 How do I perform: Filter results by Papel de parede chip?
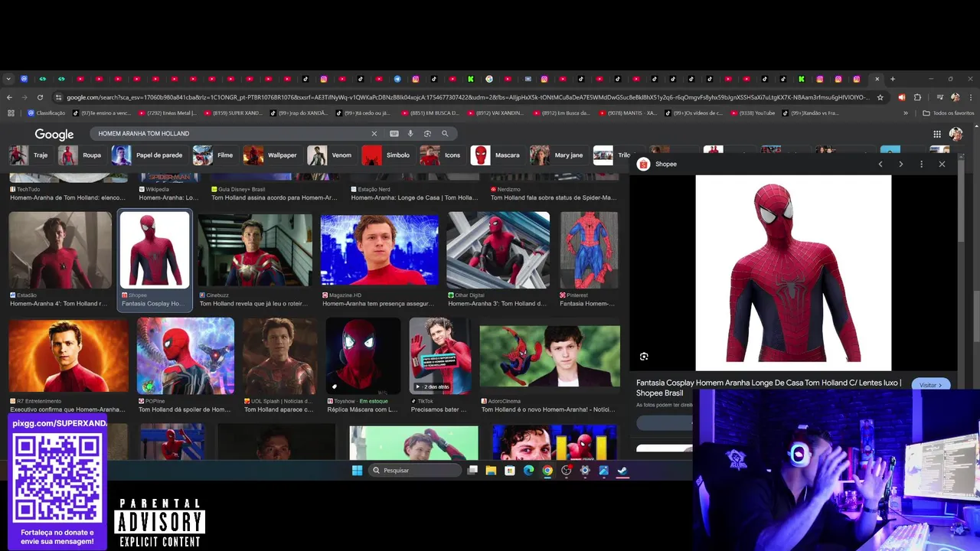coord(149,155)
